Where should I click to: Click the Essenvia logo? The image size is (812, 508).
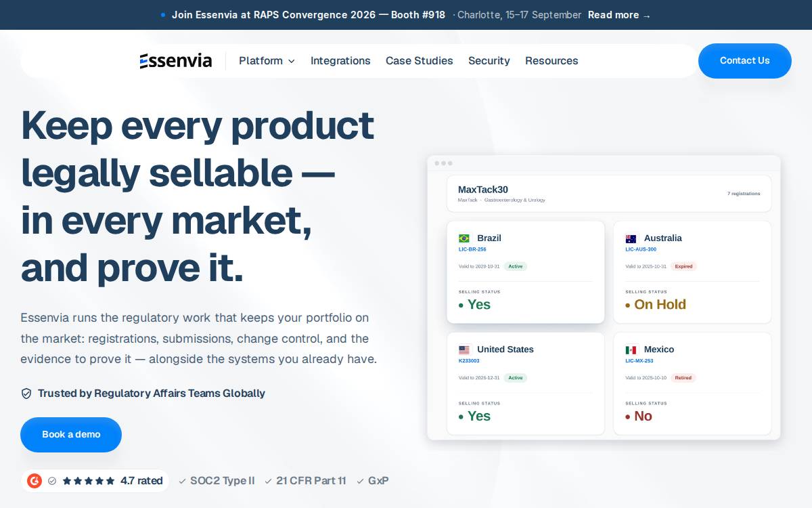[176, 60]
